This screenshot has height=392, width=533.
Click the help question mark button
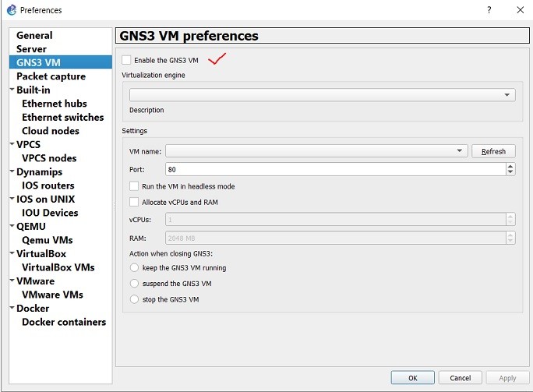pos(489,10)
